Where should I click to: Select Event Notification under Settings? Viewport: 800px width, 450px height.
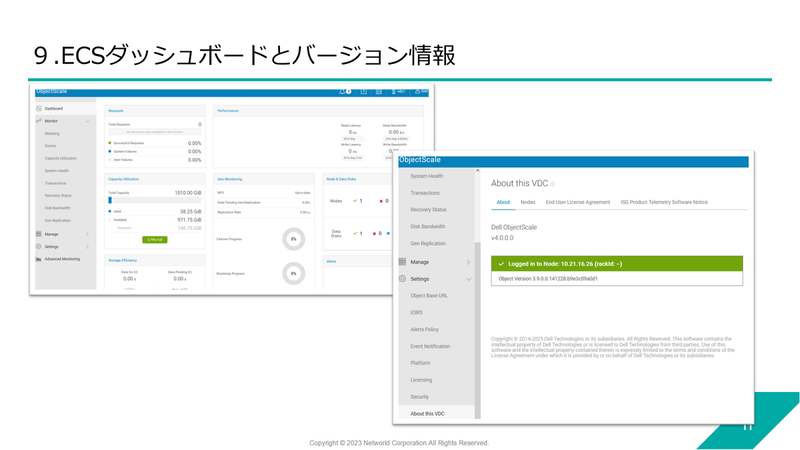coord(430,346)
